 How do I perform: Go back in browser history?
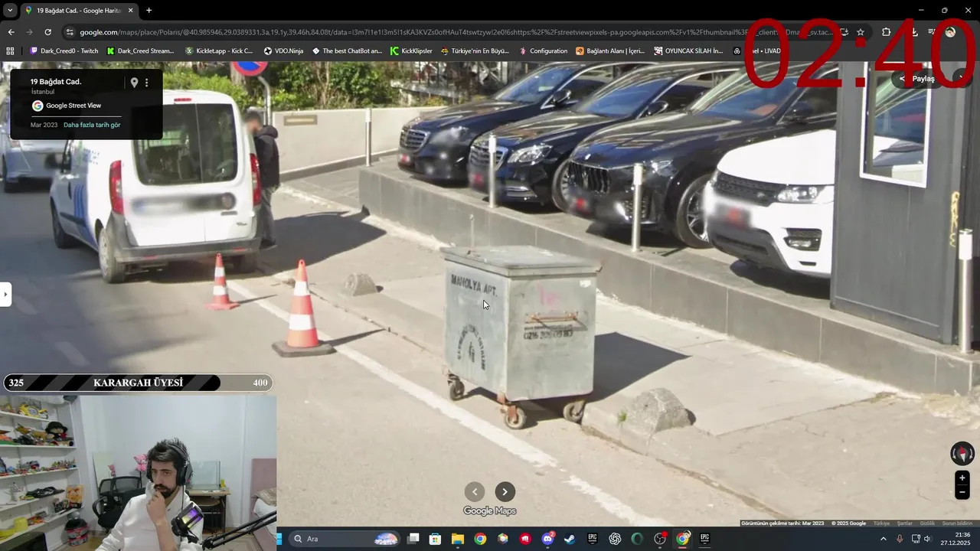tap(11, 32)
